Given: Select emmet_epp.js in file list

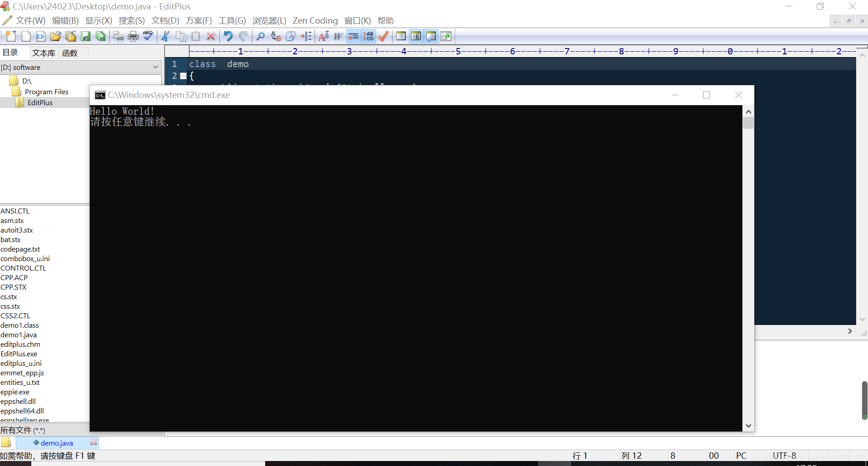Looking at the screenshot, I should coord(22,373).
